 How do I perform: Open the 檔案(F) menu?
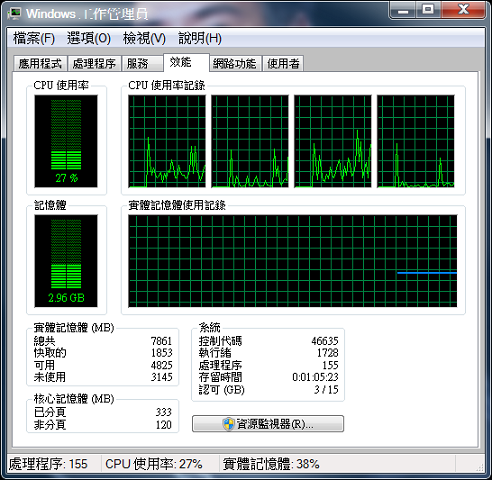[x=34, y=38]
